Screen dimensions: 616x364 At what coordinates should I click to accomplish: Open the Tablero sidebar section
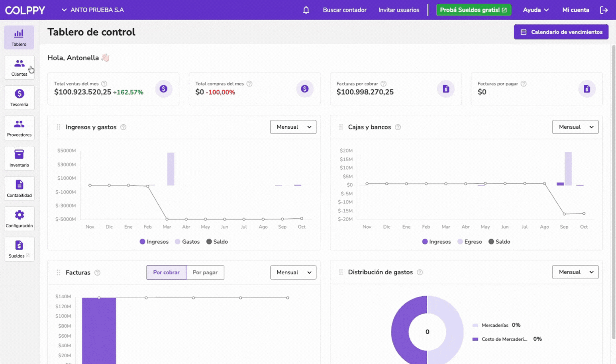coord(19,37)
